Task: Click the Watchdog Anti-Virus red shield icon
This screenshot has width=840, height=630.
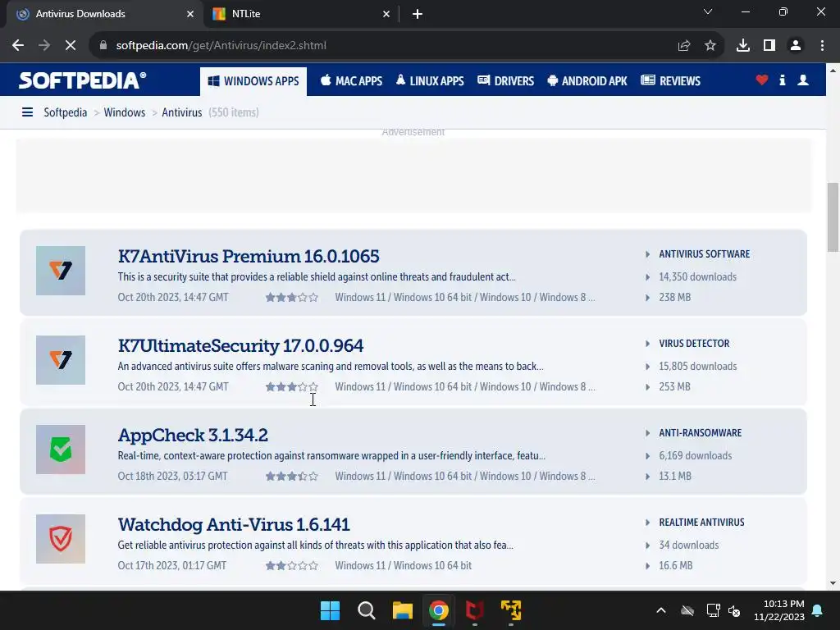Action: (61, 539)
